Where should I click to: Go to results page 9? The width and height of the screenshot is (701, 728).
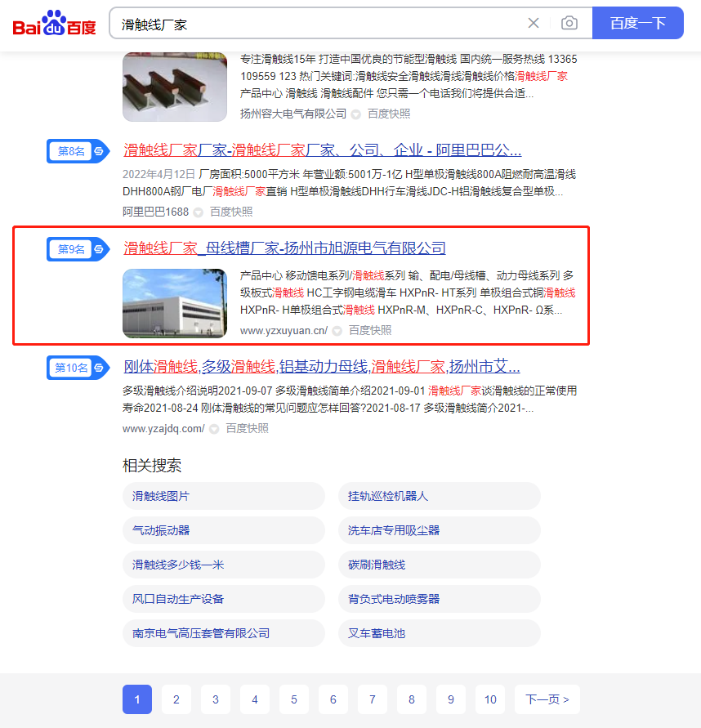[x=451, y=699]
